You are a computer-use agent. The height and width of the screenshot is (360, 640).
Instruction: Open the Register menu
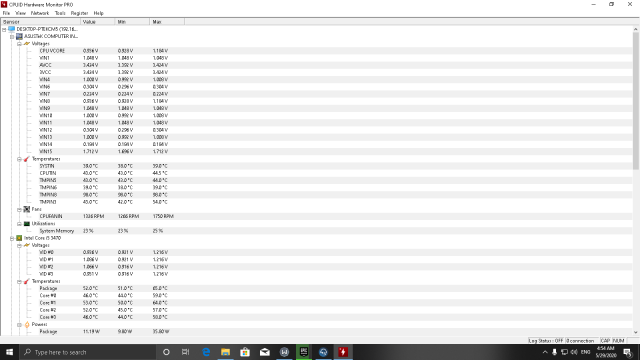(x=79, y=13)
